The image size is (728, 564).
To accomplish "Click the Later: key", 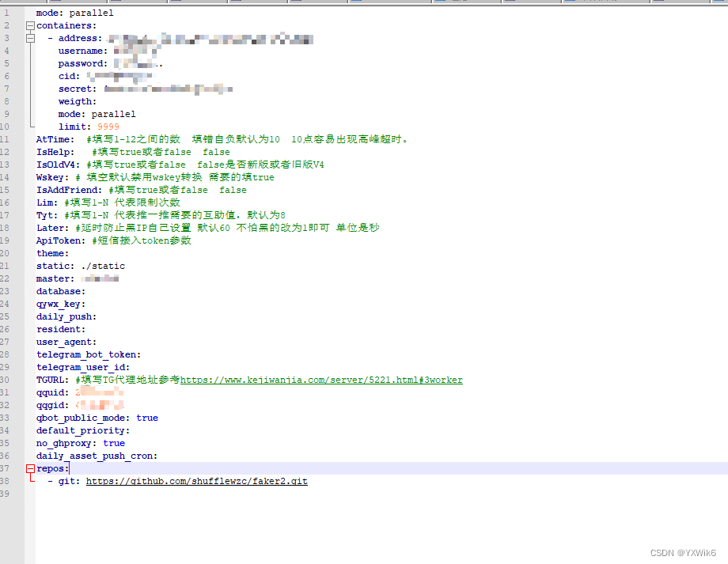I will click(x=52, y=228).
